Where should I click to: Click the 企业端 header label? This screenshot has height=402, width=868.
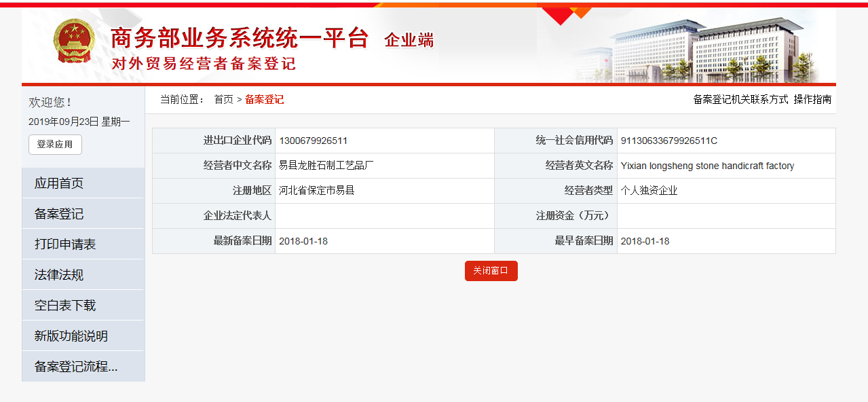click(x=409, y=40)
